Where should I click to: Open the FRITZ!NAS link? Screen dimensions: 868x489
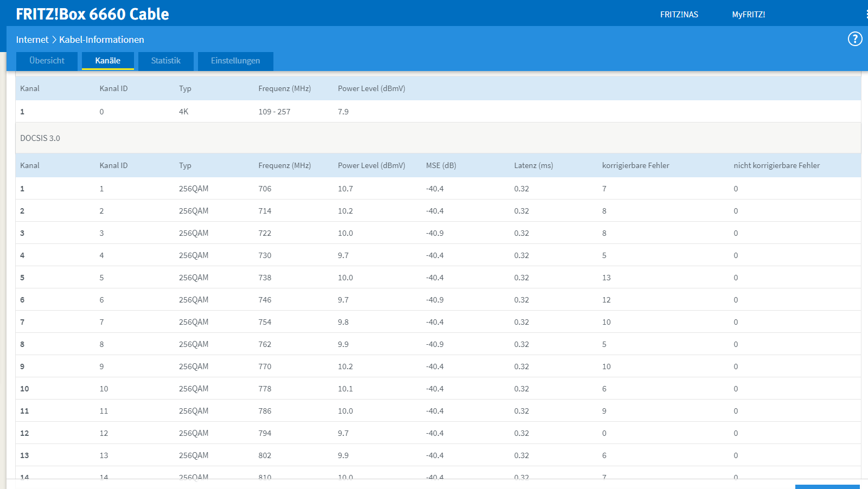[x=679, y=15]
